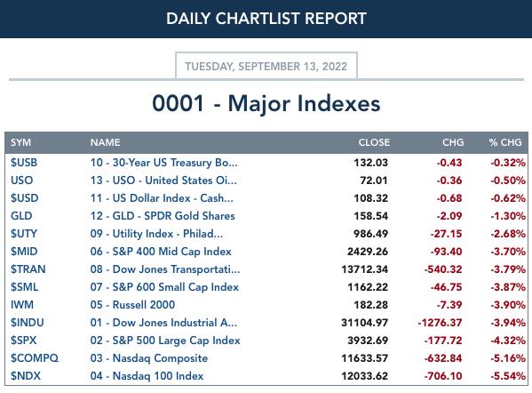Open 08 - Dow Jones Transportation chart
532x393 pixels.
coord(165,269)
